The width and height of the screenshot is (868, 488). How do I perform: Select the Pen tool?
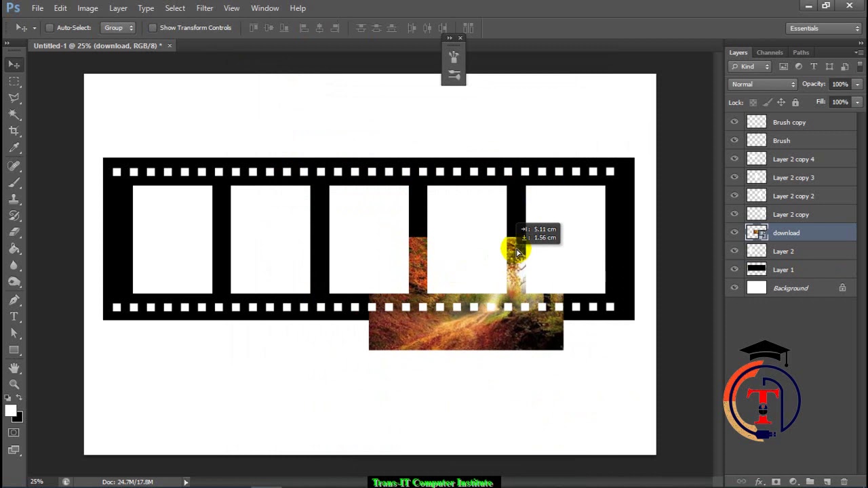click(14, 300)
